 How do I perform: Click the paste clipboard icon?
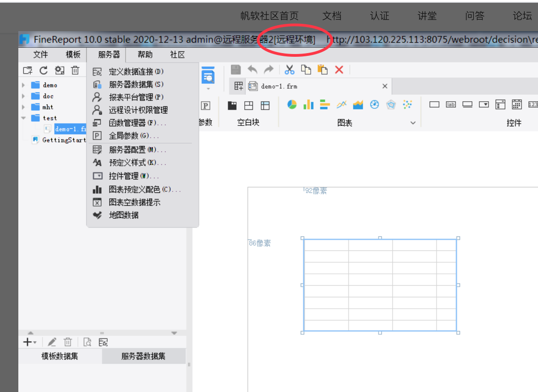tap(323, 70)
